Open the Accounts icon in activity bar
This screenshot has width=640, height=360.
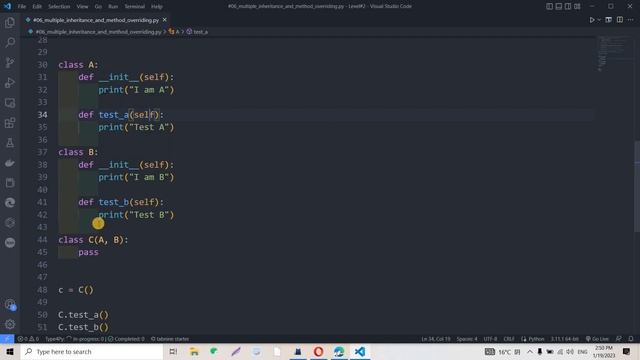coord(10,304)
